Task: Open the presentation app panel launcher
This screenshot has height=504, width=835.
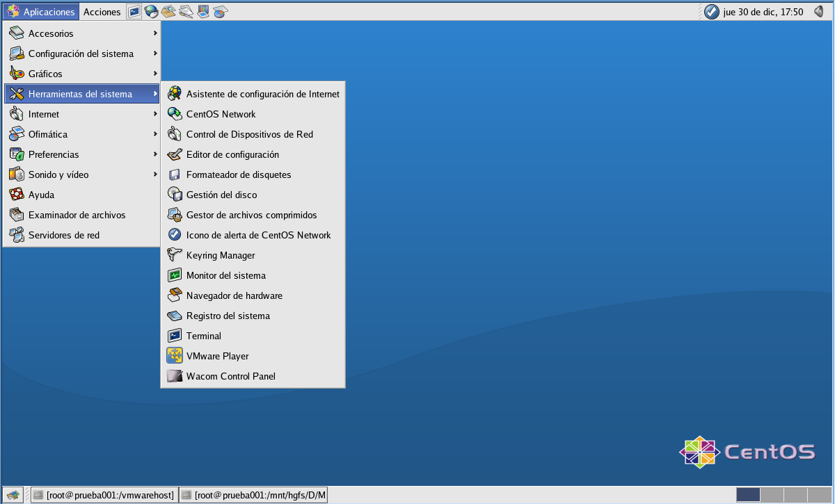Action: click(x=203, y=12)
